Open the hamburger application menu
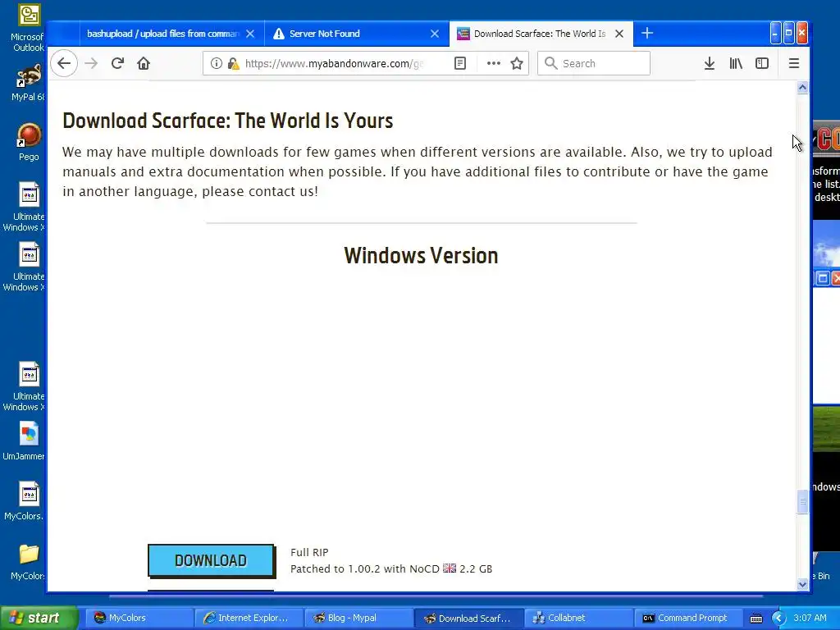Viewport: 840px width, 630px height. coord(794,63)
